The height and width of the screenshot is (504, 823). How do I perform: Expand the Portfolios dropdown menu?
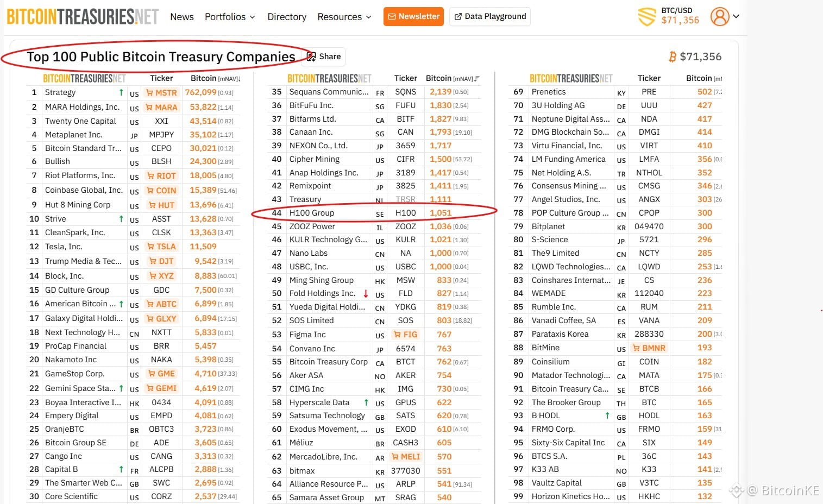pyautogui.click(x=230, y=17)
